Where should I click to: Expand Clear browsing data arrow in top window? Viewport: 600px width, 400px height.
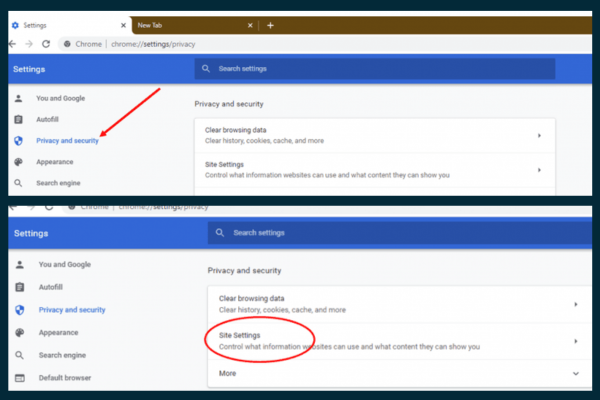[x=539, y=136]
